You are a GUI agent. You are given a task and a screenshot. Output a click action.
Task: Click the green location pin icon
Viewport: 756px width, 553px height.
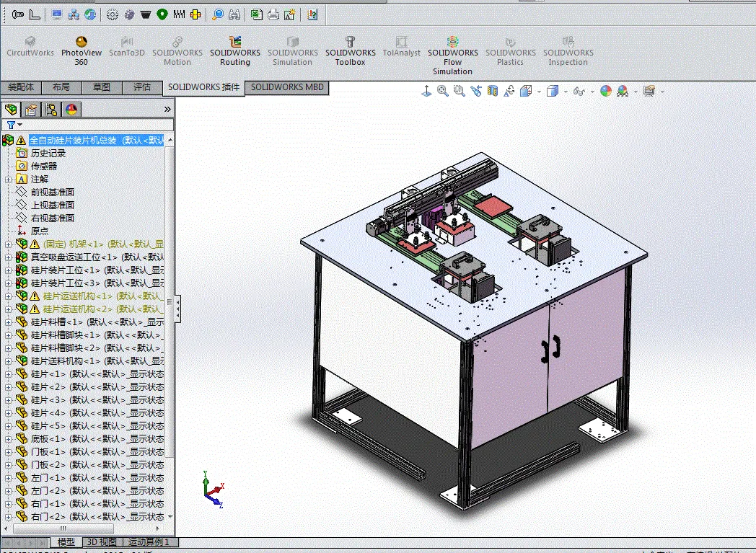tap(162, 15)
